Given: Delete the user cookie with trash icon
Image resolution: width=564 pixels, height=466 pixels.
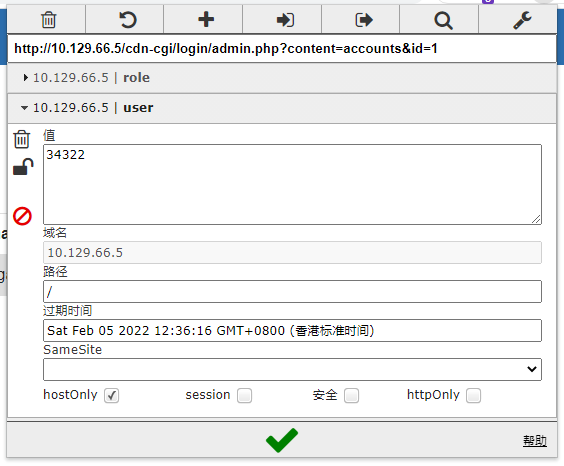Looking at the screenshot, I should (22, 139).
